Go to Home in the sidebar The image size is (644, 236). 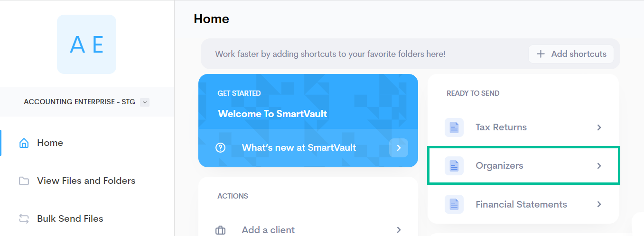[50, 143]
